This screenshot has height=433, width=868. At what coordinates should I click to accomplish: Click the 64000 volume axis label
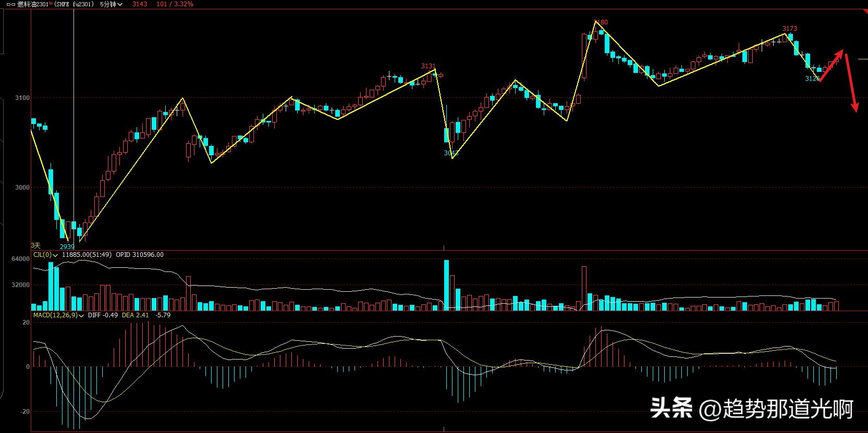[x=21, y=259]
